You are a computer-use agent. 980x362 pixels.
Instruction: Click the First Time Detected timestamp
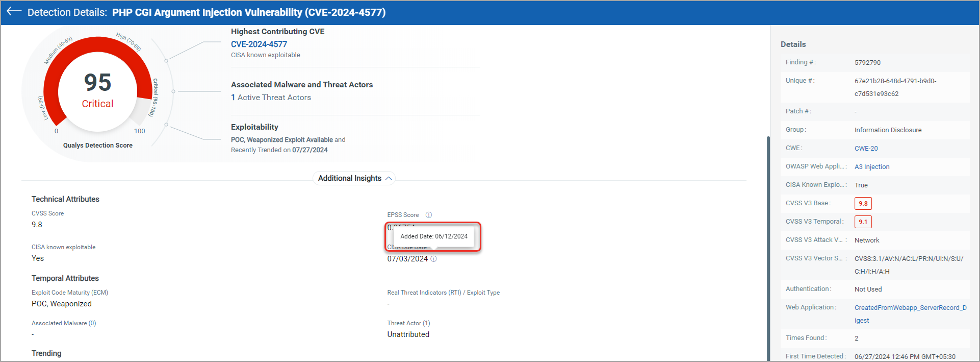click(905, 357)
